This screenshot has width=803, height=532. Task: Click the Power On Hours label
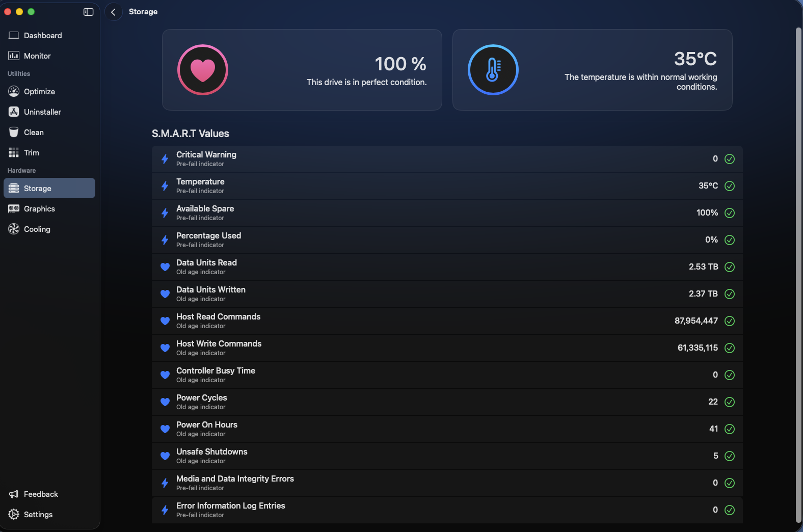click(207, 424)
